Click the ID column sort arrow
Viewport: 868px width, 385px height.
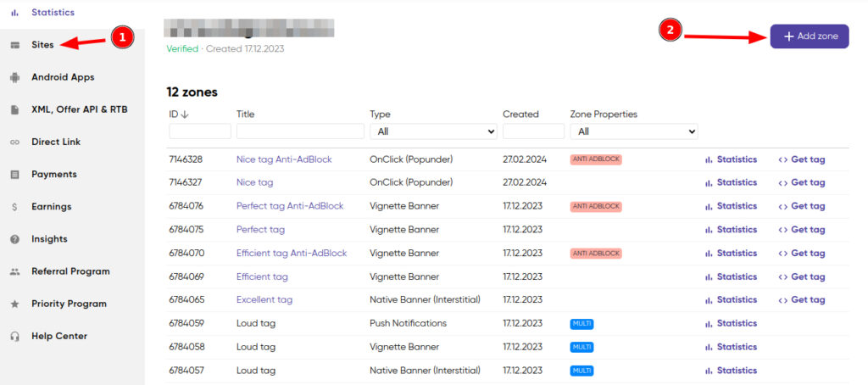click(x=185, y=114)
